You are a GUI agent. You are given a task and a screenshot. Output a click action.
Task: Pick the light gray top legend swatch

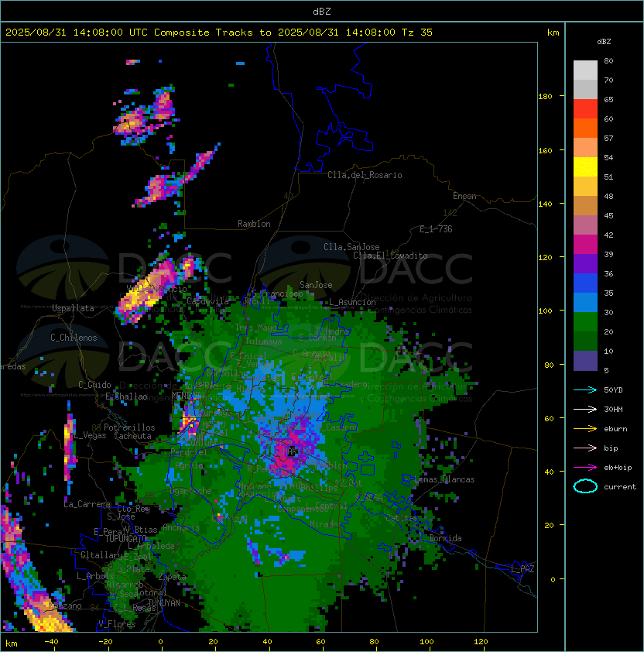pyautogui.click(x=585, y=70)
